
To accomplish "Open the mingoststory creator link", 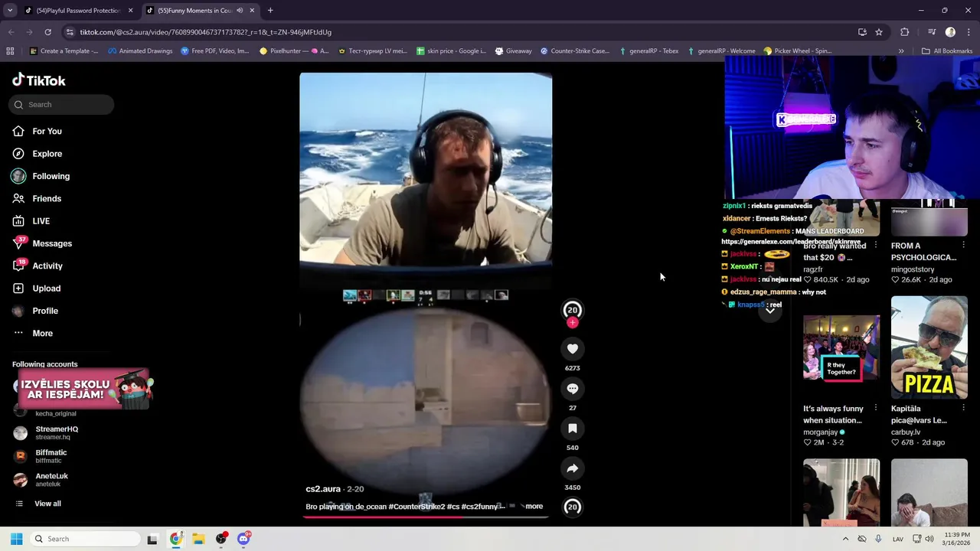I will 913,269.
